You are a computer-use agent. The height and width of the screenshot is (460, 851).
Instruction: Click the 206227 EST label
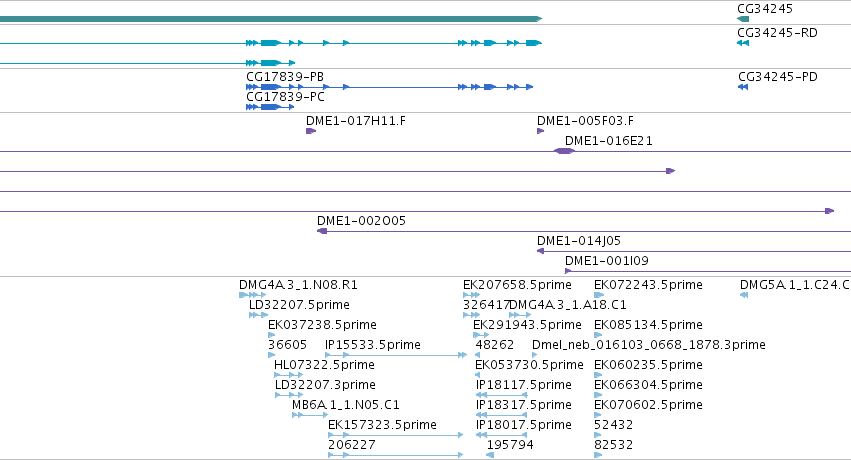tap(352, 445)
